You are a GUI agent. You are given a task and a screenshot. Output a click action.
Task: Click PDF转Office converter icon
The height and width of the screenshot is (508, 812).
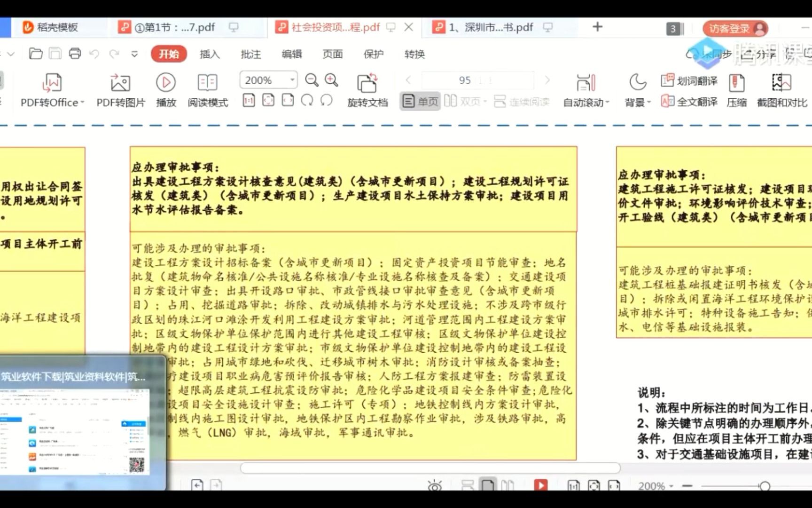(52, 83)
